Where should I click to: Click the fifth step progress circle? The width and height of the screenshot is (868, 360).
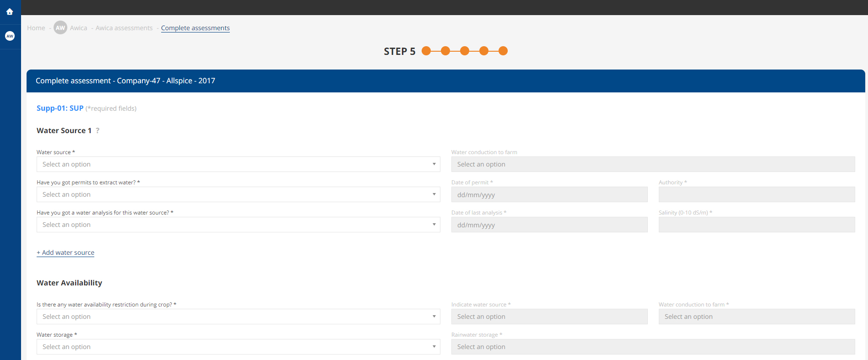coord(503,51)
